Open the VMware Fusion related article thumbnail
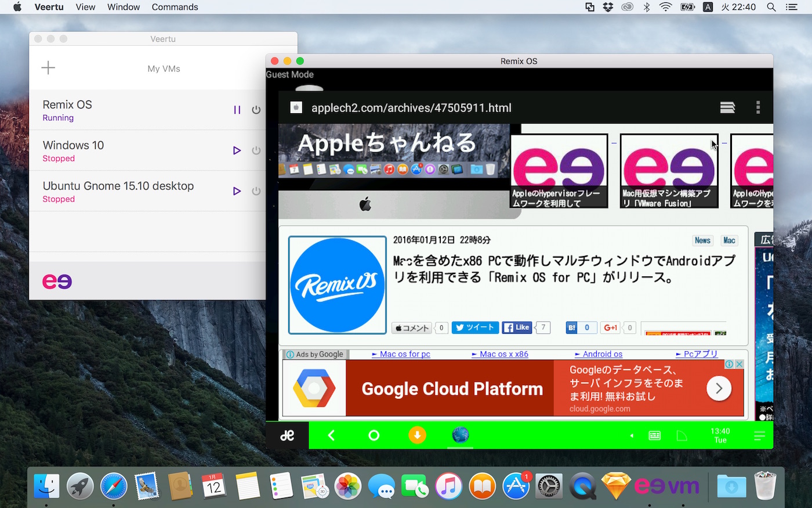812x508 pixels. pyautogui.click(x=669, y=171)
